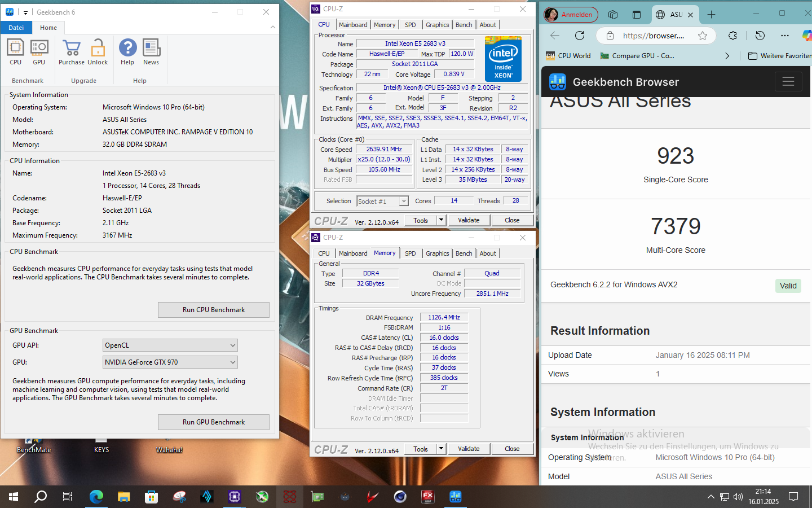Select Home tab in Geekbench ribbon
812x508 pixels.
pos(48,27)
